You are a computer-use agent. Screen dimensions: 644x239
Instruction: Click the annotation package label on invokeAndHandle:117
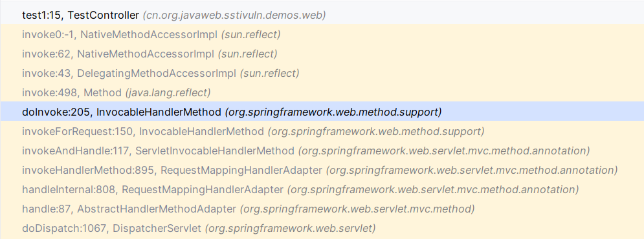tap(444, 151)
